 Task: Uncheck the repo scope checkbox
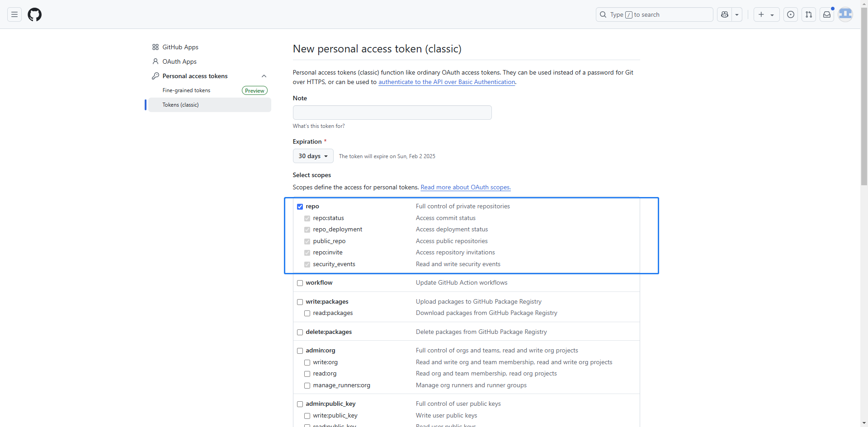(300, 206)
